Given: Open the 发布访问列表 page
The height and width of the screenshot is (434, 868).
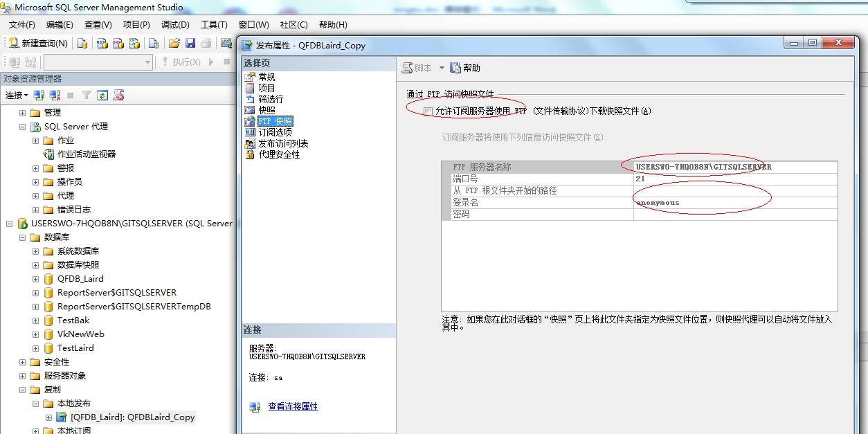Looking at the screenshot, I should tap(283, 143).
